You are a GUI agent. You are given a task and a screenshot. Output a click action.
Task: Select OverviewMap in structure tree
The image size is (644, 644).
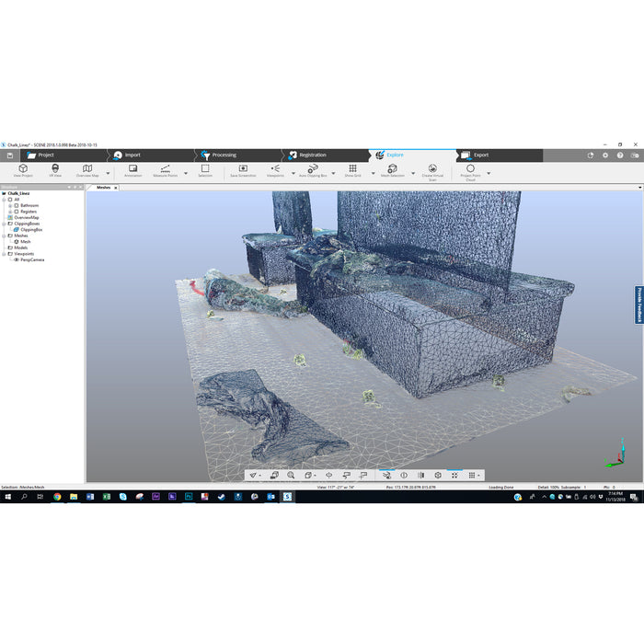pyautogui.click(x=27, y=218)
